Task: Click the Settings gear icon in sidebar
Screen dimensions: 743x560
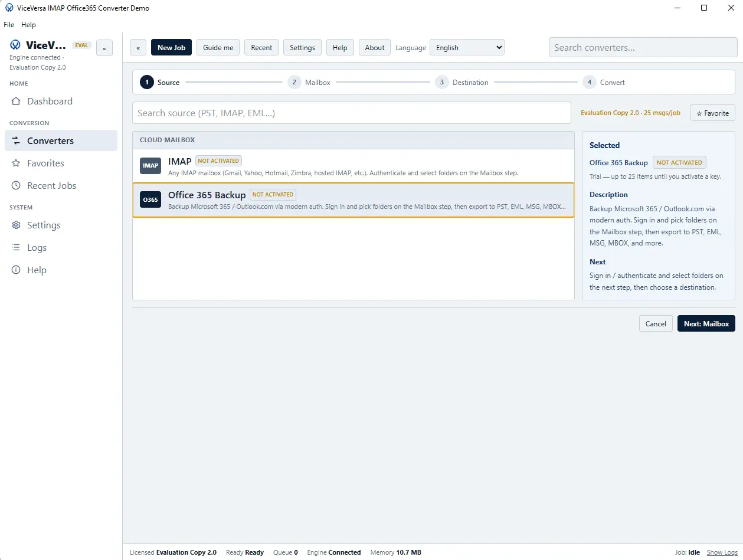Action: 16,225
